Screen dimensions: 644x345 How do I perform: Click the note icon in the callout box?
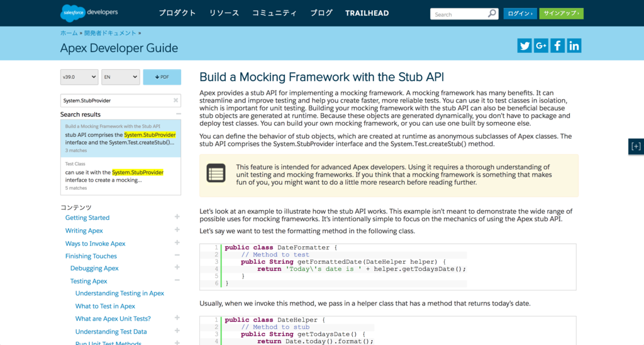pos(216,173)
